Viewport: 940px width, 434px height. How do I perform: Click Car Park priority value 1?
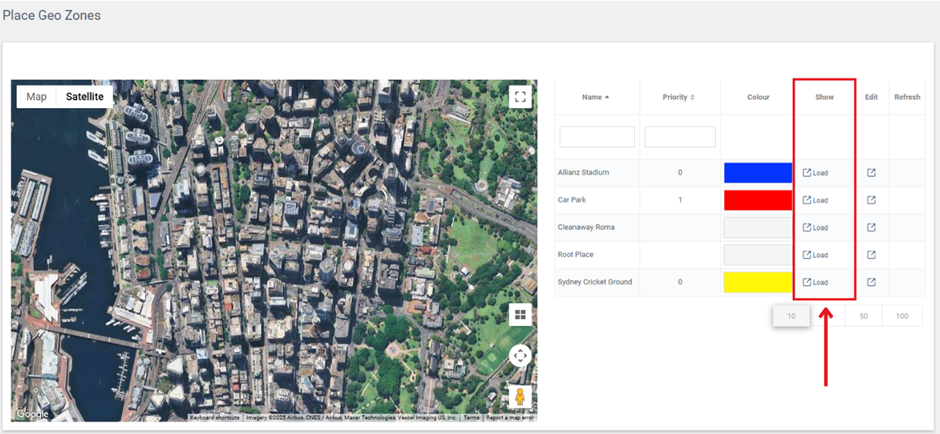pyautogui.click(x=680, y=200)
